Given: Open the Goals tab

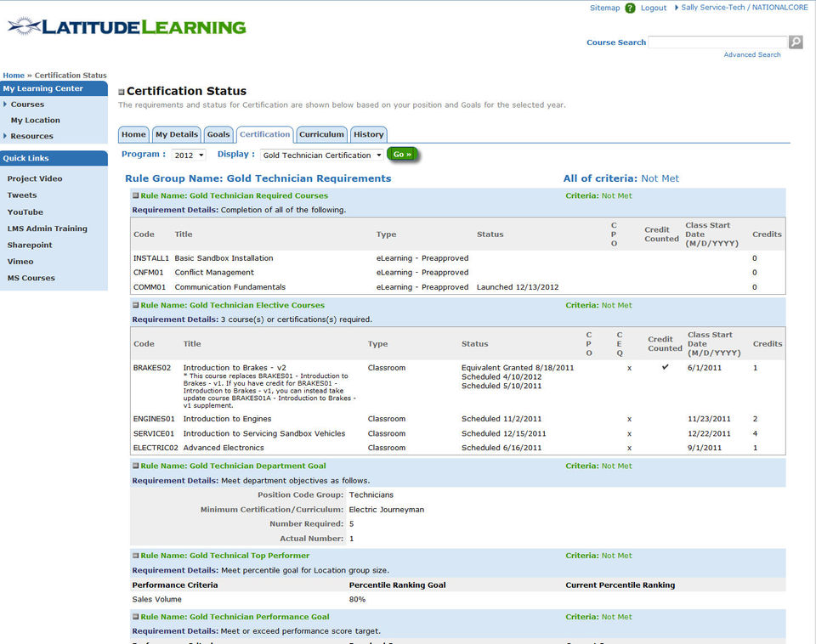Looking at the screenshot, I should click(x=218, y=134).
